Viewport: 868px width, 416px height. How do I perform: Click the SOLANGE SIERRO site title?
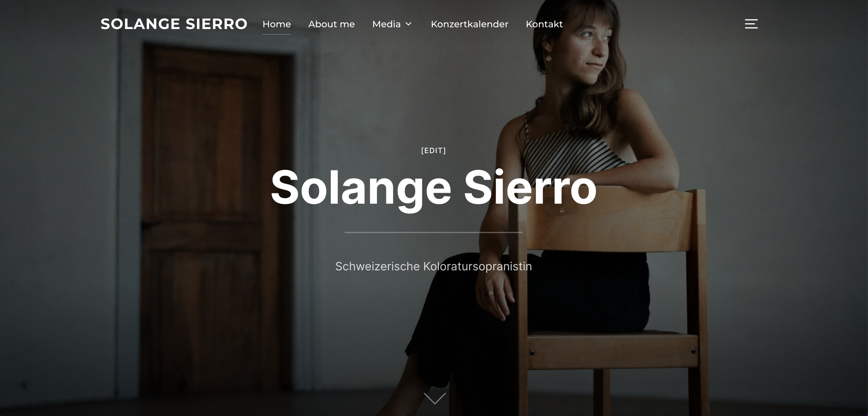pos(174,24)
